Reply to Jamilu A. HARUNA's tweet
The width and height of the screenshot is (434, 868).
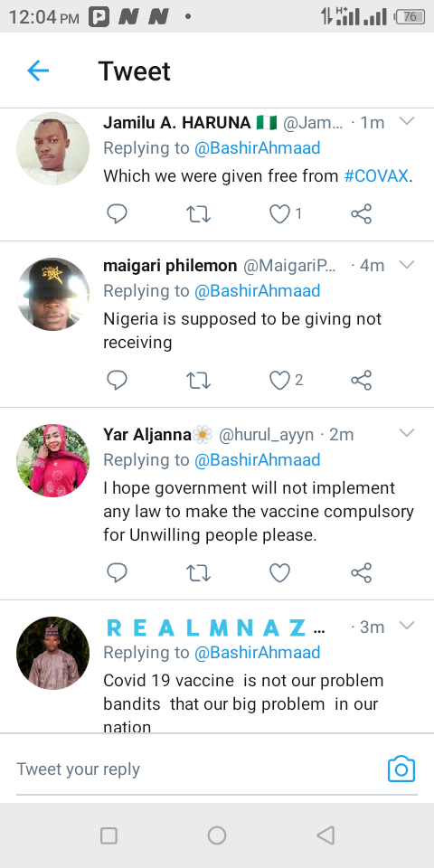point(117,213)
